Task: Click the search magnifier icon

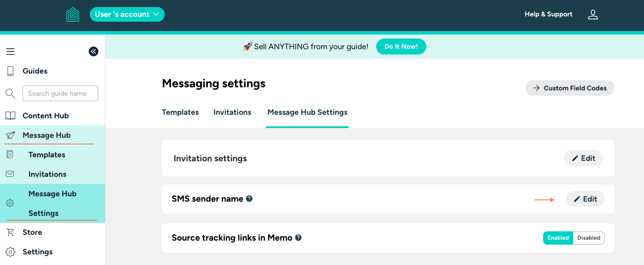Action: (10, 94)
